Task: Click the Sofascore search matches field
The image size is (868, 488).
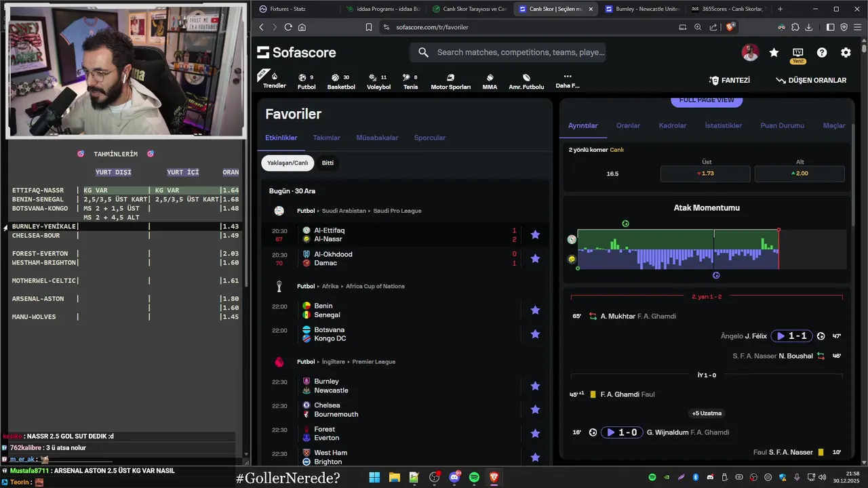Action: (x=507, y=52)
